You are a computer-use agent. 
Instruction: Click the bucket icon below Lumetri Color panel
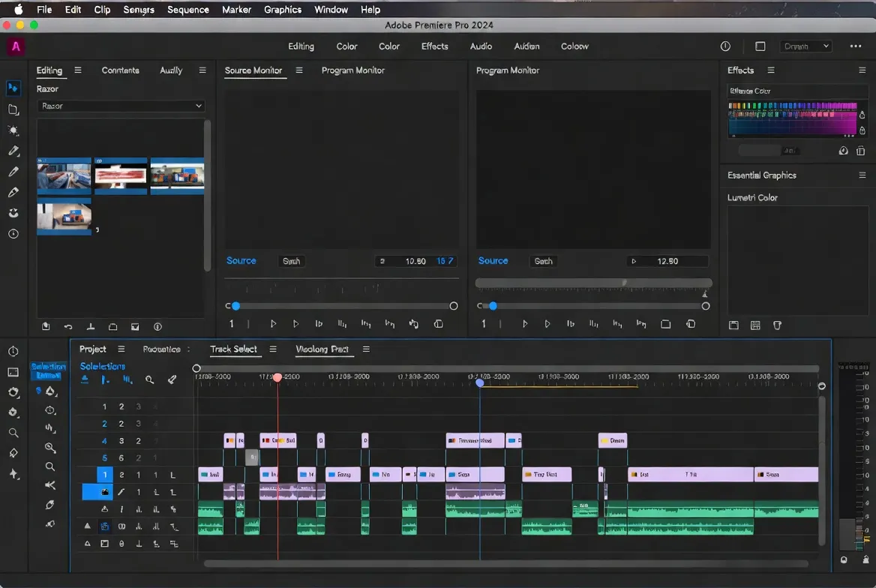(777, 325)
